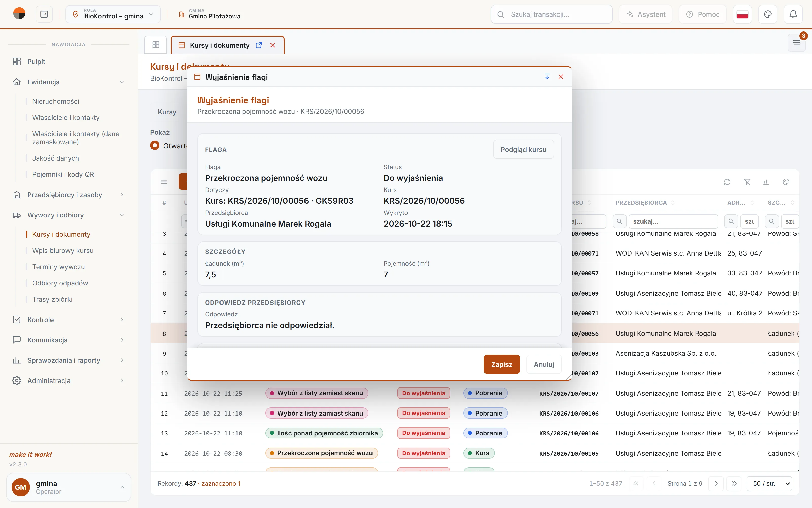Expand the gmina Operator user menu

click(69, 487)
